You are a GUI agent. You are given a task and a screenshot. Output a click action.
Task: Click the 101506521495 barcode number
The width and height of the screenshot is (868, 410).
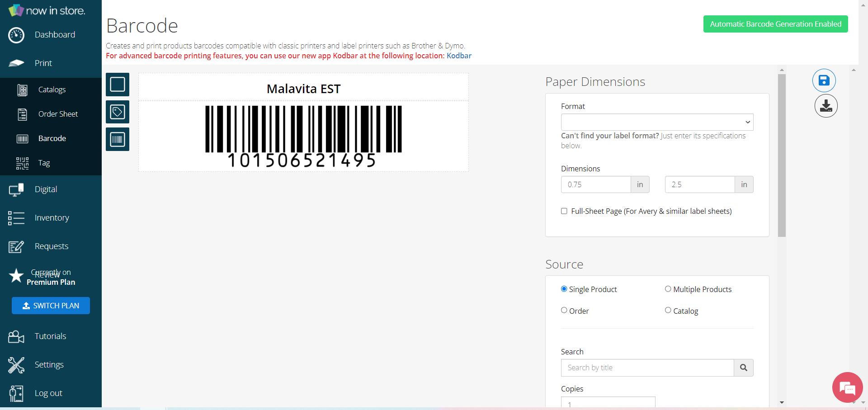point(302,160)
